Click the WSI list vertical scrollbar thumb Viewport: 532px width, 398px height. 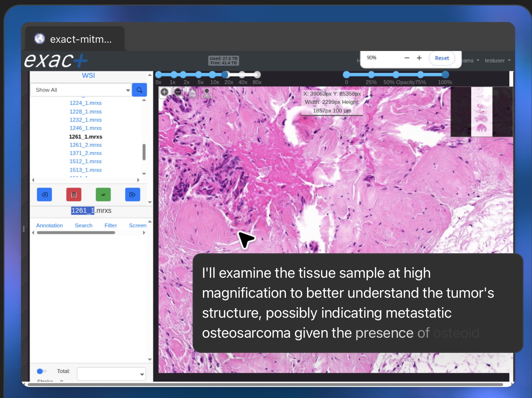(144, 152)
